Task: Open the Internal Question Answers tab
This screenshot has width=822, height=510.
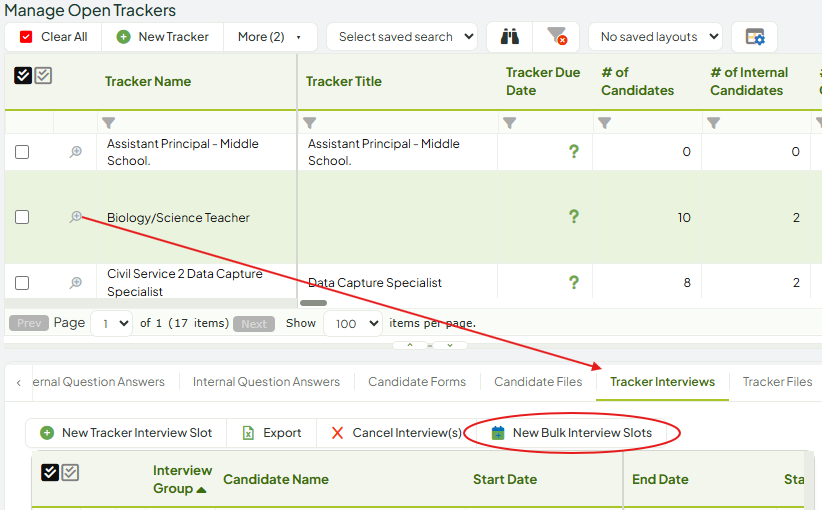Action: coord(266,382)
